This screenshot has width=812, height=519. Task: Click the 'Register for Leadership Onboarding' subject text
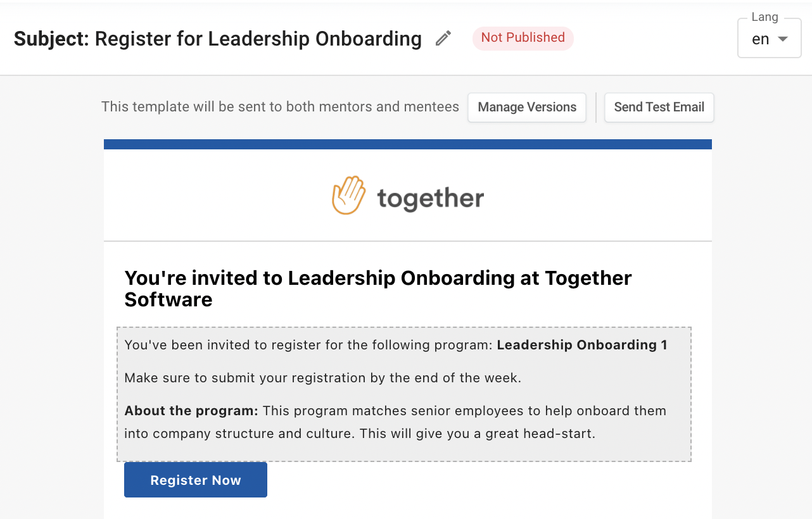[258, 39]
